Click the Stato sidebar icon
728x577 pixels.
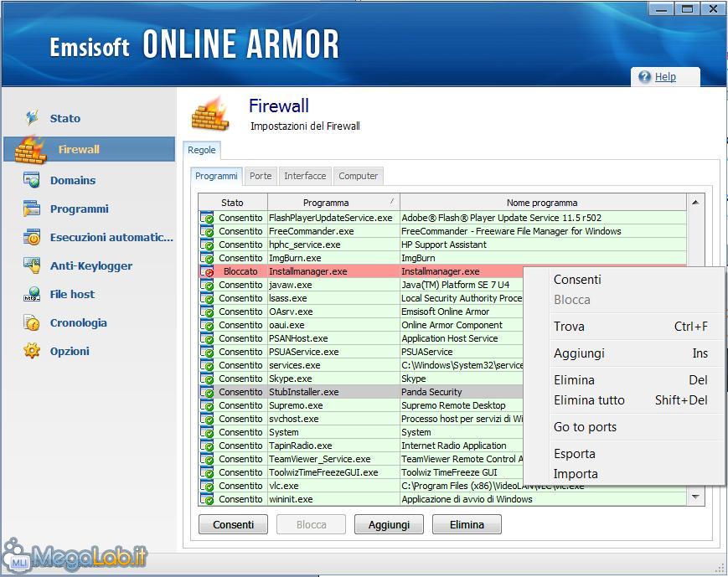[32, 118]
